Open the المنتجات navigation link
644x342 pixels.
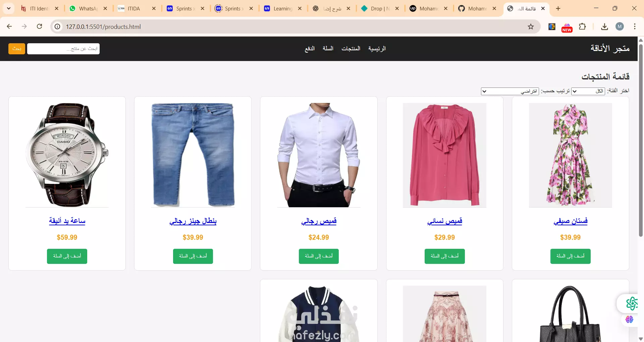(x=351, y=49)
